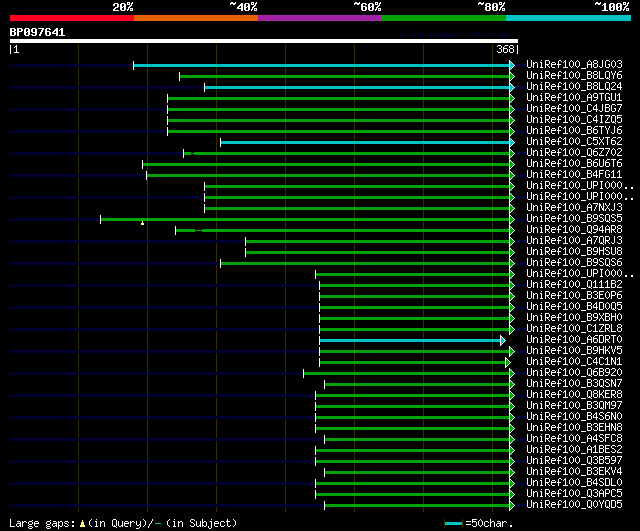Select the UniRef100_C5XT62 label
The image size is (640, 531).
click(x=574, y=141)
